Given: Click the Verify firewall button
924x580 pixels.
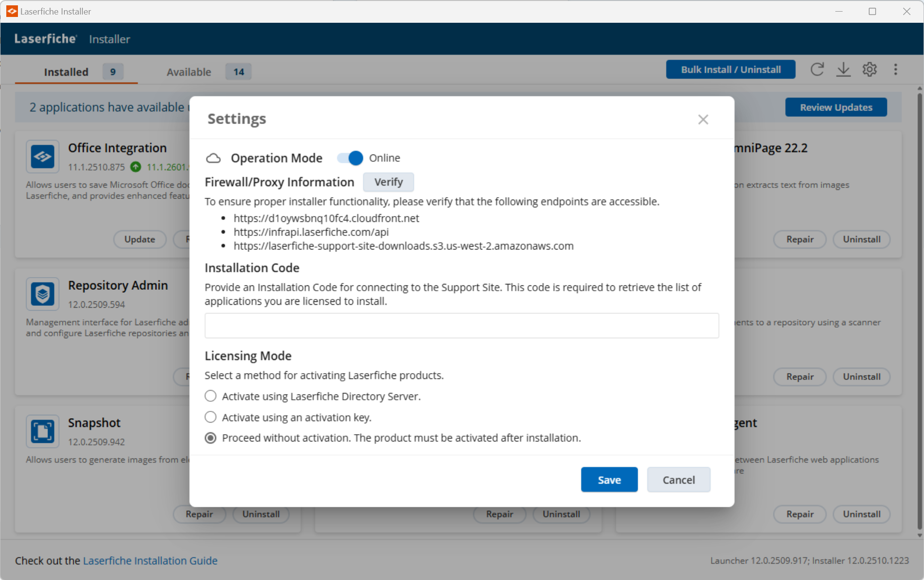Looking at the screenshot, I should [x=388, y=182].
